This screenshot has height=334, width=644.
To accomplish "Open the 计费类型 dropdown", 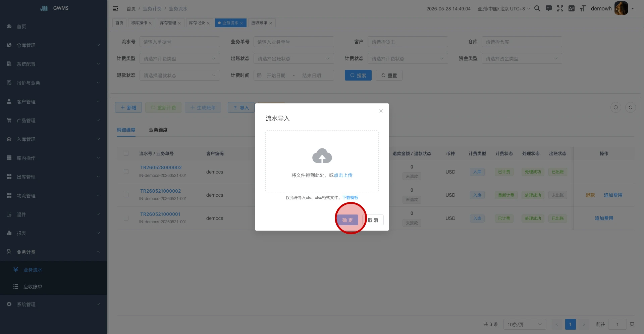I will [180, 58].
